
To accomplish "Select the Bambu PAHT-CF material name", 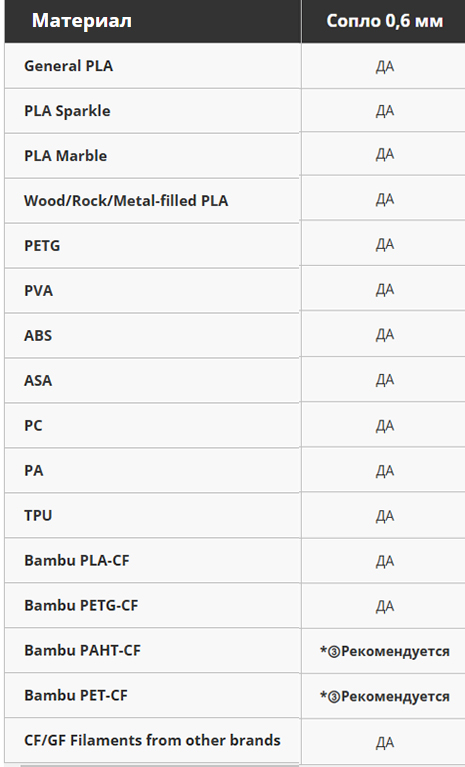I will pos(82,651).
